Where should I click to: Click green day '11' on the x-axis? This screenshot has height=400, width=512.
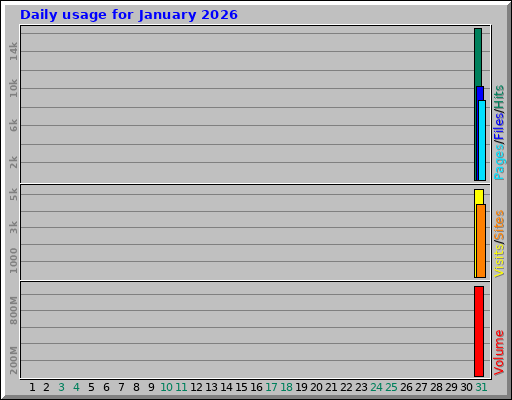click(x=181, y=387)
